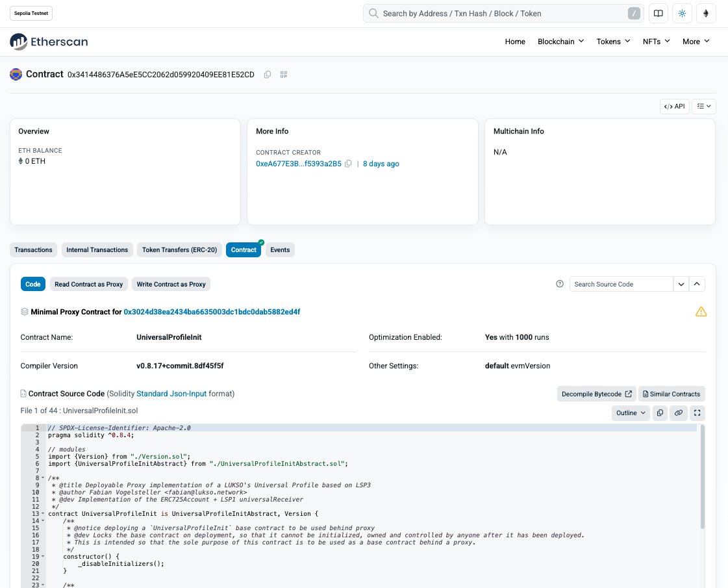This screenshot has width=728, height=588.
Task: Click the Search Source Code field
Action: click(621, 284)
